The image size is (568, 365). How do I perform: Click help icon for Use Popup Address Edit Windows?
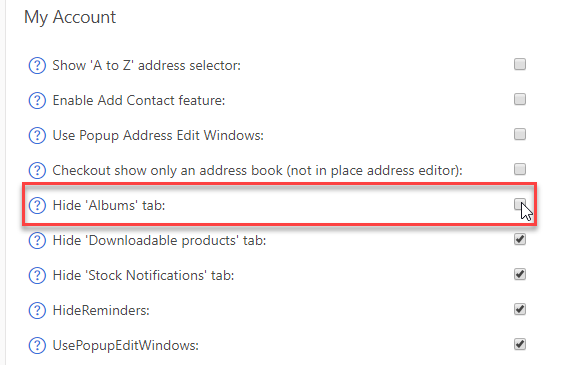pyautogui.click(x=37, y=136)
